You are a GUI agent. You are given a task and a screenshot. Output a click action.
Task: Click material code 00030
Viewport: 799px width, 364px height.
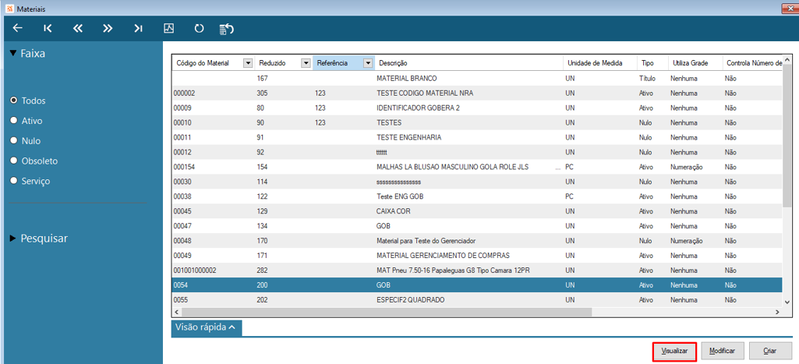click(182, 181)
